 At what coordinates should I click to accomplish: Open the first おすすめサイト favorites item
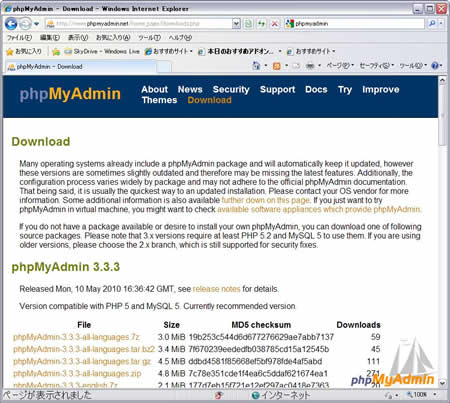168,51
